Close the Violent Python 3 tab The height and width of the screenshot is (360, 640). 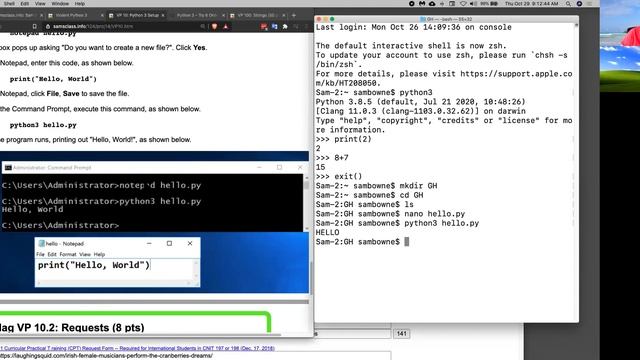tap(102, 15)
